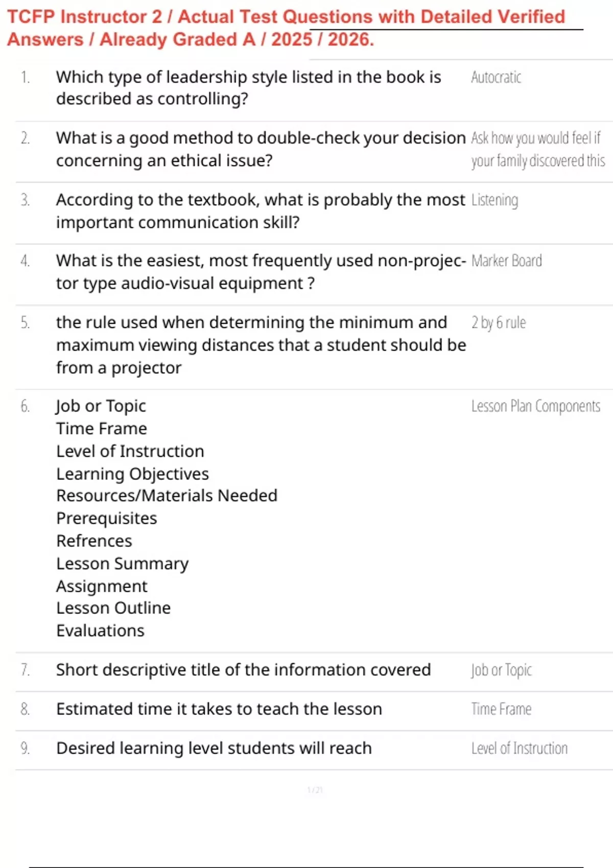Click the 'Time Frame' answer for question 8
Screen dimensions: 613x868
coord(501,709)
